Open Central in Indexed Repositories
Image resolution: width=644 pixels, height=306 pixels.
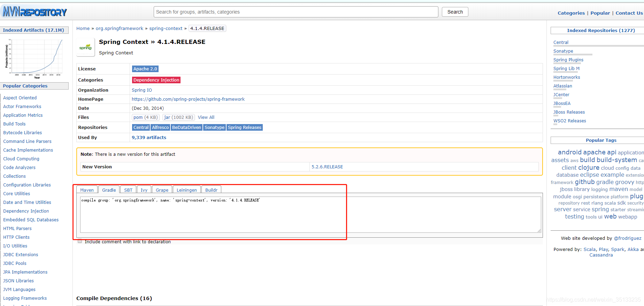click(x=561, y=43)
